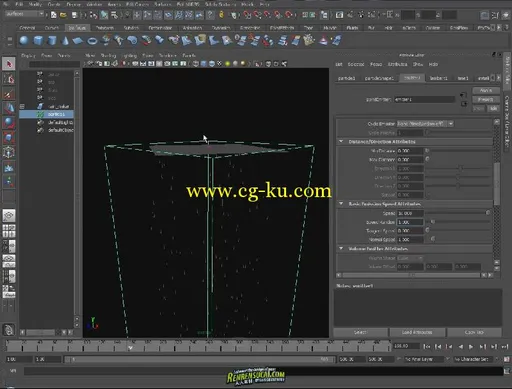
Task: Play the animation forward
Action: 471,347
